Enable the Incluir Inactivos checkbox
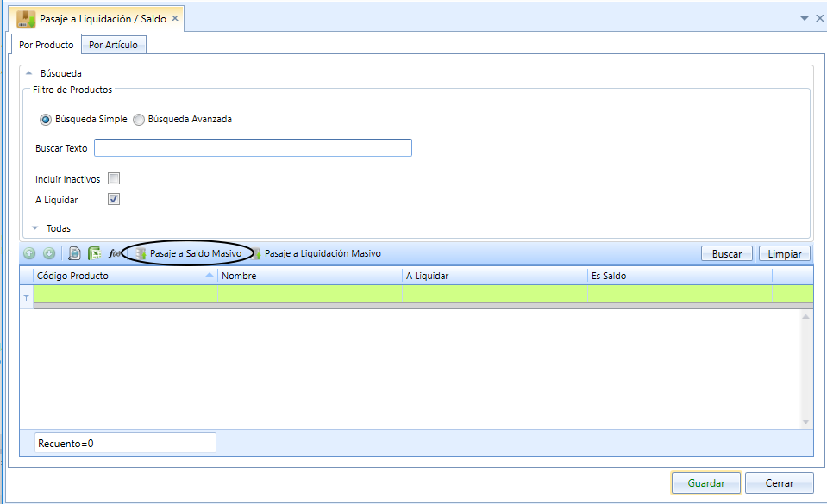The image size is (827, 504). coord(114,178)
